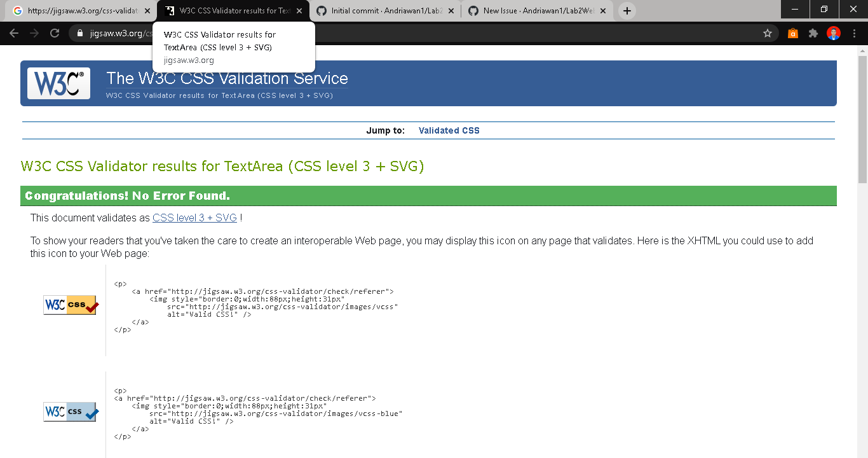Image resolution: width=868 pixels, height=458 pixels.
Task: Open the jigsaw.w3.org Google search tab
Action: click(x=76, y=10)
